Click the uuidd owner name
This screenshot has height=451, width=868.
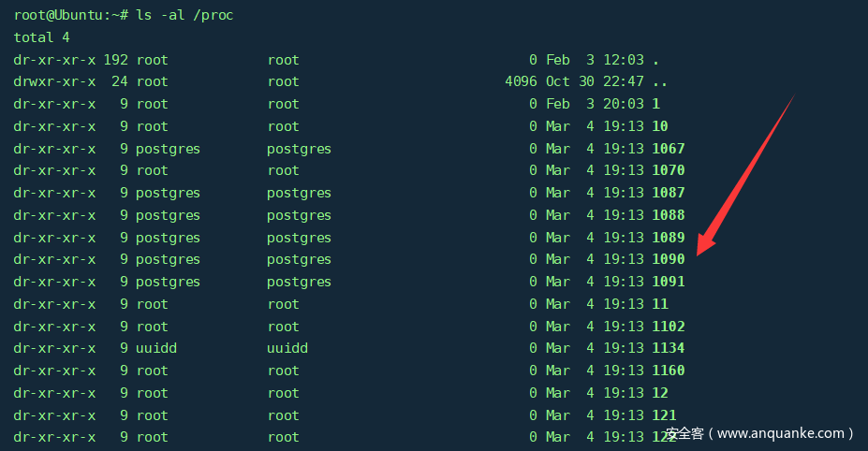[x=156, y=348]
